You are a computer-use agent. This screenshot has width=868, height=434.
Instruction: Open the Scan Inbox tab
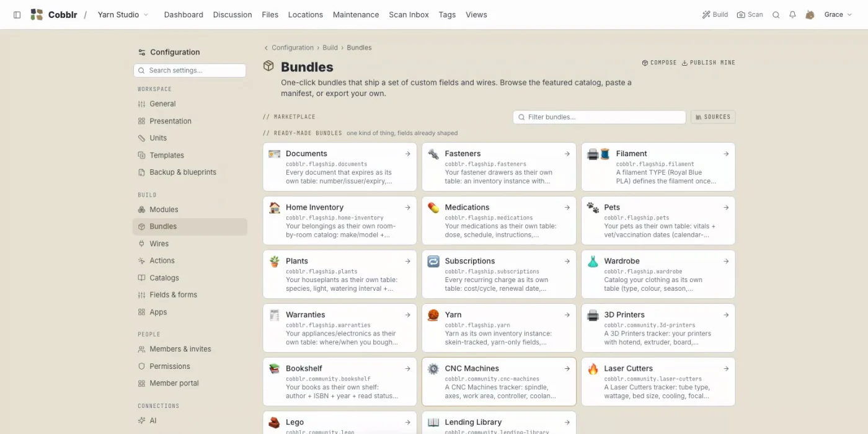pyautogui.click(x=409, y=15)
